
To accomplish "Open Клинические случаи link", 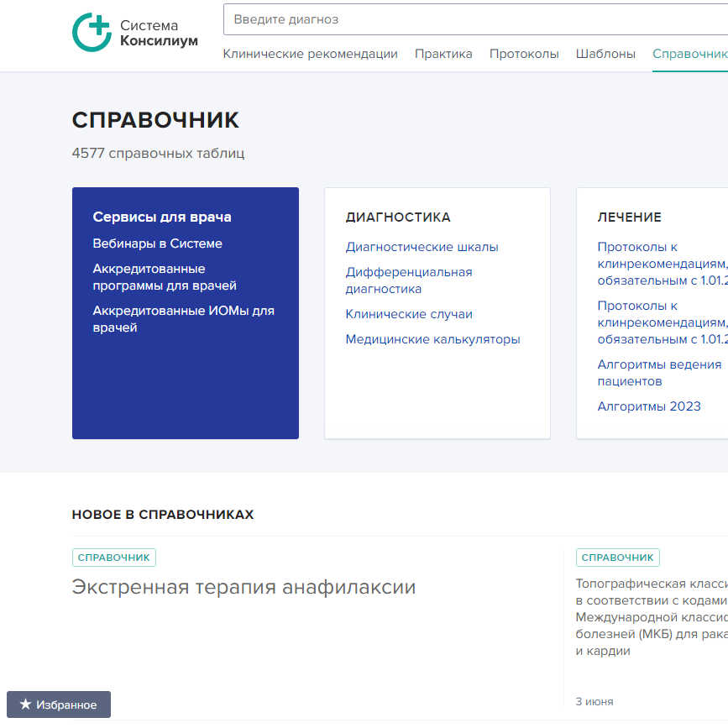I will [409, 314].
